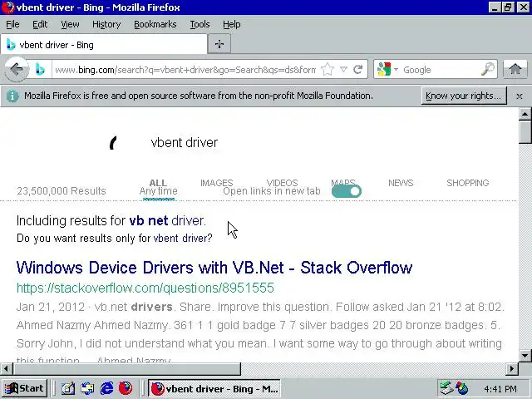Image resolution: width=532 pixels, height=399 pixels.
Task: Click the vb net driver suggestion link
Action: 167,220
